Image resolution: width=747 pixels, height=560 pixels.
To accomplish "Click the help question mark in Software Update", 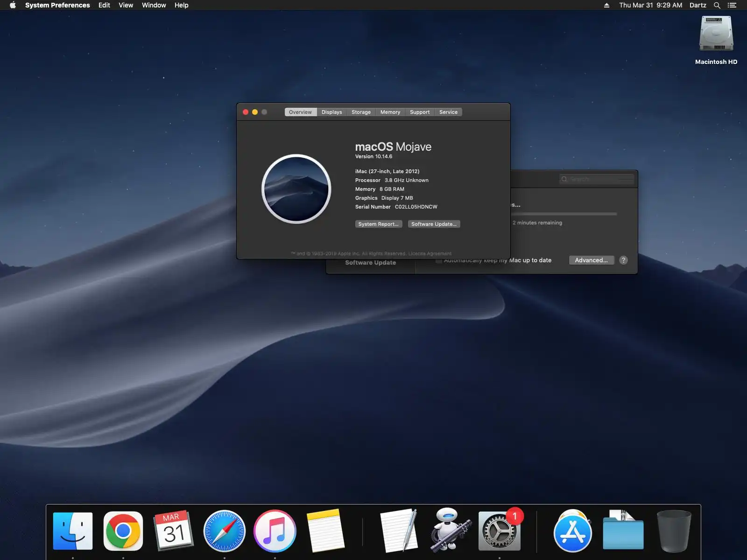I will coord(623,260).
